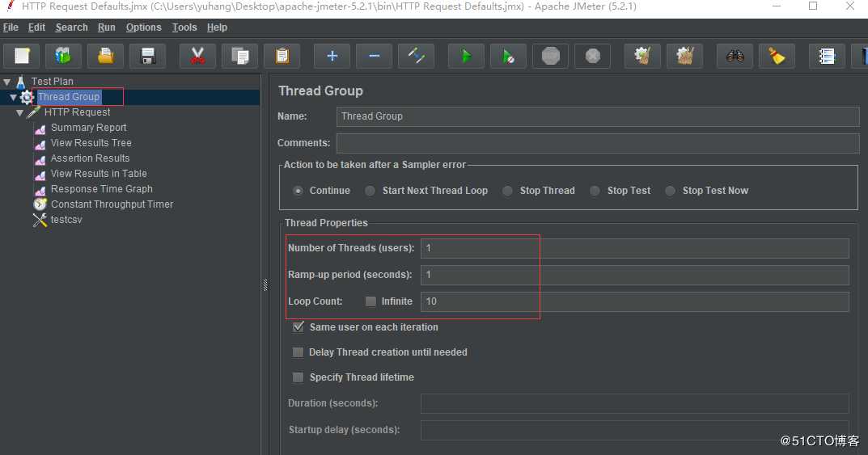The image size is (868, 455).
Task: Collapse the HTTP Request tree node
Action: [20, 113]
